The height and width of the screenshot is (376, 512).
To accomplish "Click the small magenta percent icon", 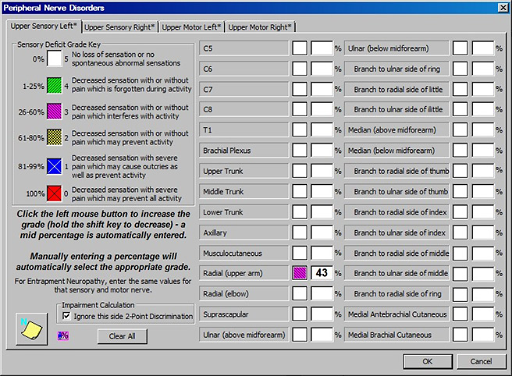I will pyautogui.click(x=63, y=336).
